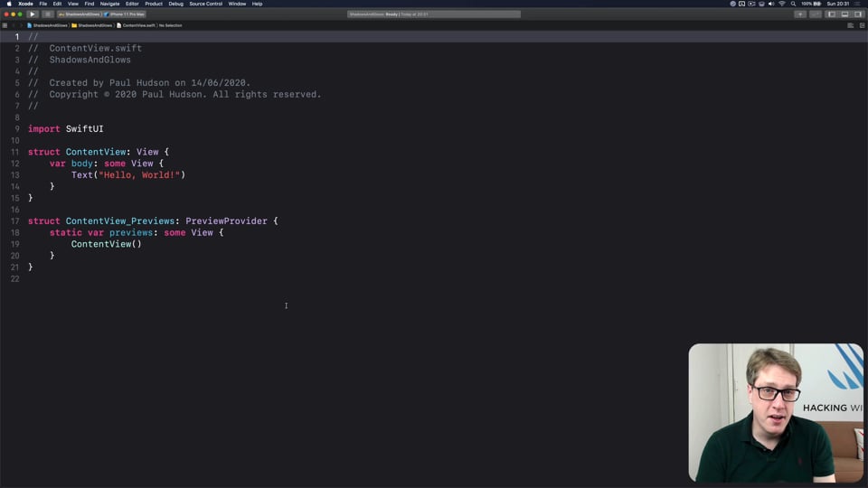Screen dimensions: 868x488
Task: Open battery status 100% menu
Action: click(x=811, y=4)
